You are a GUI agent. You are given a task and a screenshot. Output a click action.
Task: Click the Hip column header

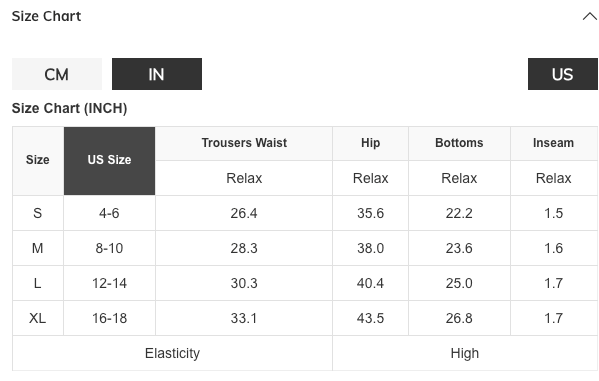[x=371, y=143]
